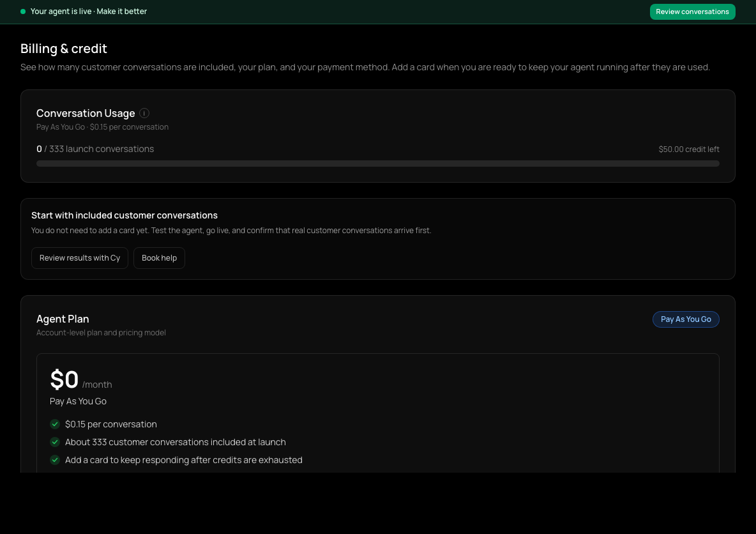This screenshot has width=756, height=534.
Task: Click the Agent Plan heading
Action: pyautogui.click(x=63, y=319)
